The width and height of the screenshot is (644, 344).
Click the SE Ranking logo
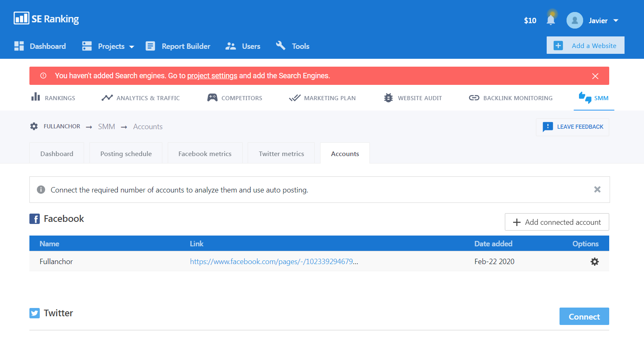coord(46,19)
